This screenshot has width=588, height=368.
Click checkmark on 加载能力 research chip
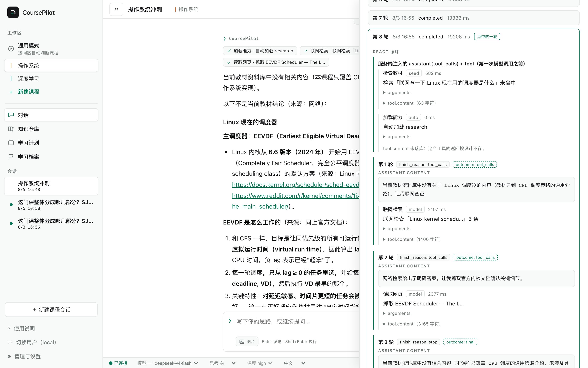(229, 51)
